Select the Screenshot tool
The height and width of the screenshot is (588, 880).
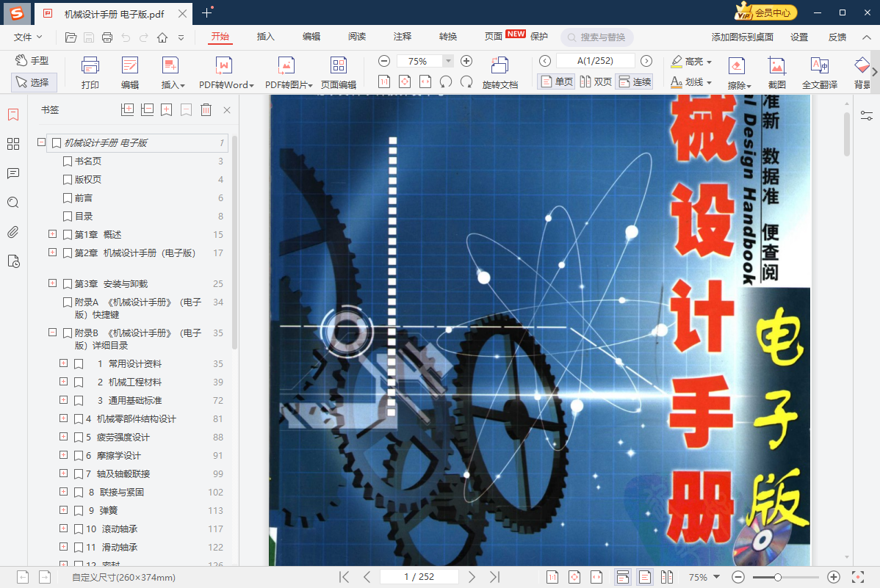click(776, 72)
